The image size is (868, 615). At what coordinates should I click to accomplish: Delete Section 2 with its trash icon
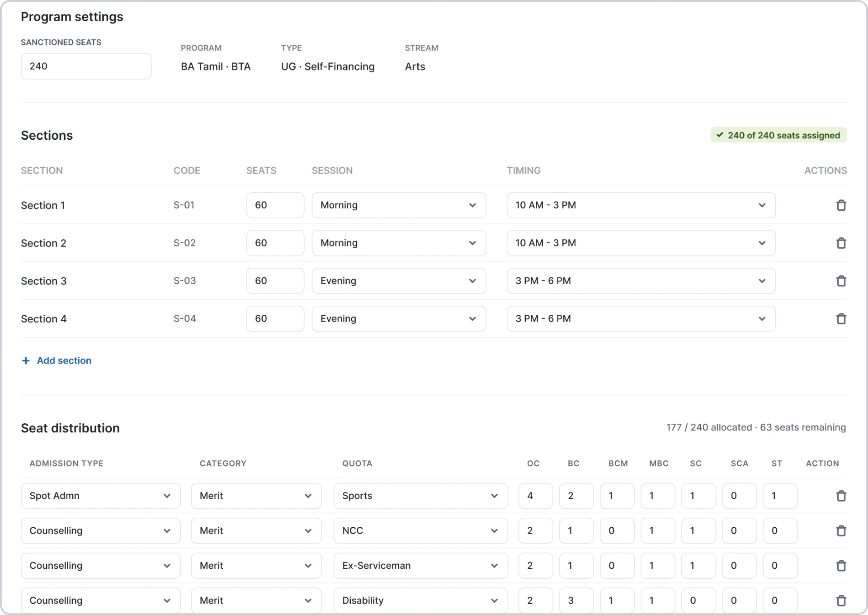841,243
